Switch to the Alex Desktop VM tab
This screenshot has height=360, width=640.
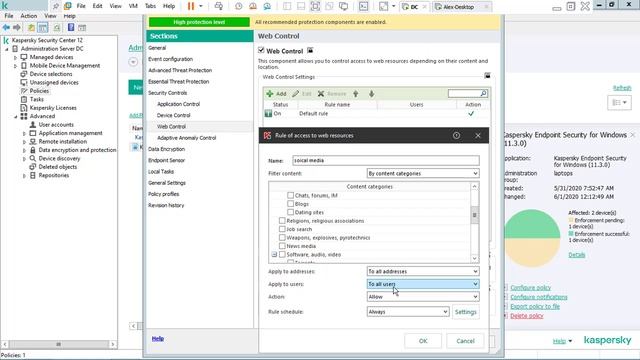(459, 7)
